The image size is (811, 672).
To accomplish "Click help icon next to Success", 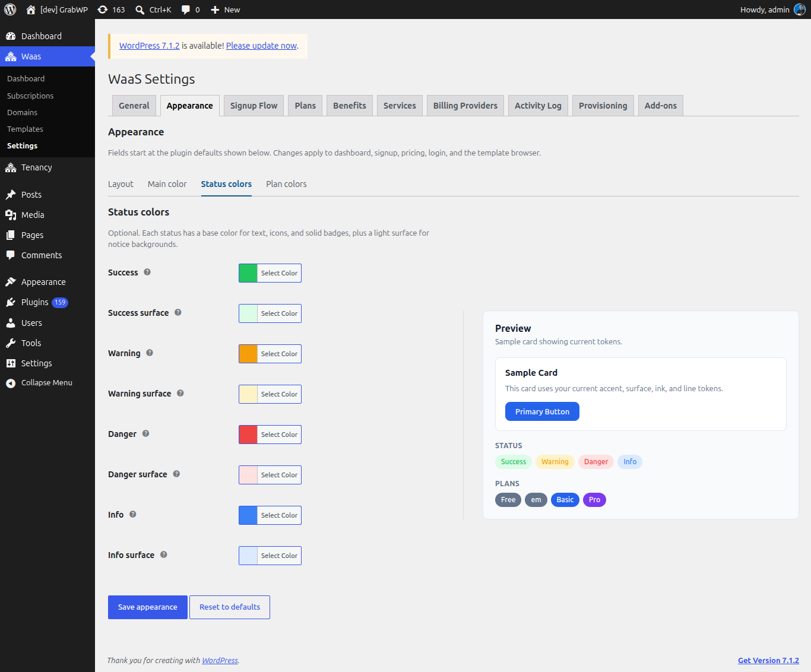I will tap(147, 272).
